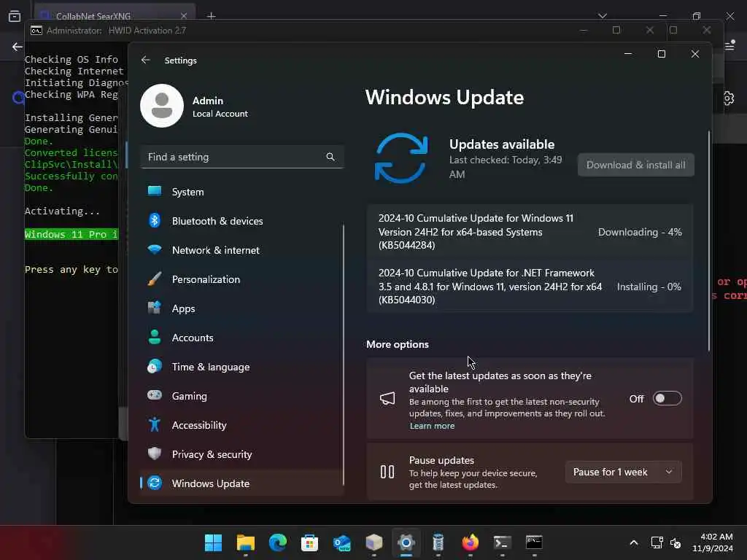Open the Windows Start menu

point(214,542)
